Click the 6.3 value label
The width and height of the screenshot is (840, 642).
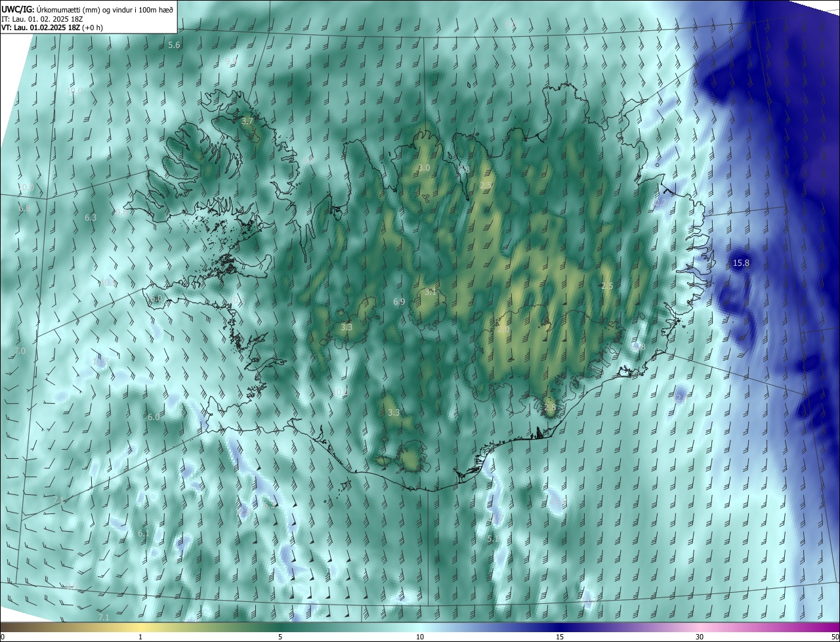click(x=91, y=217)
